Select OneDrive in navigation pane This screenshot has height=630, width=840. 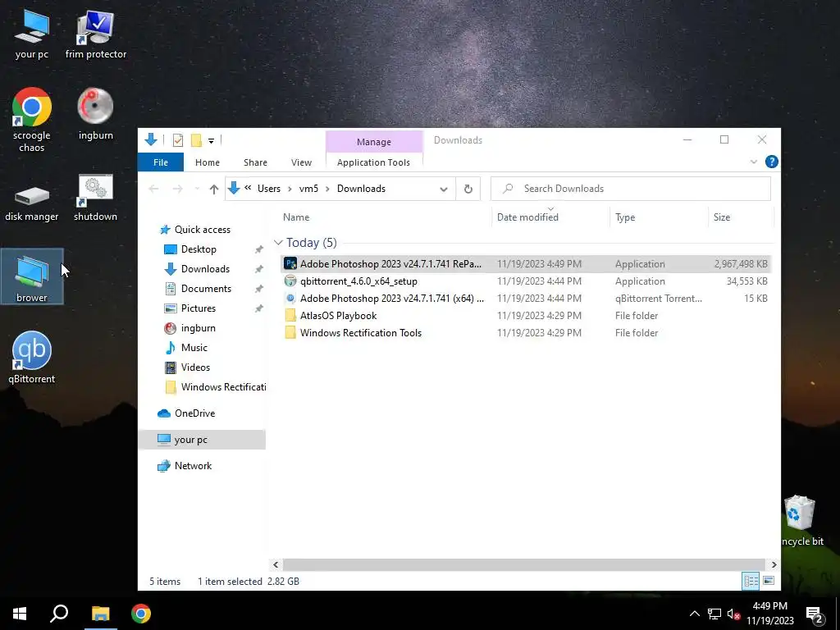tap(186, 413)
